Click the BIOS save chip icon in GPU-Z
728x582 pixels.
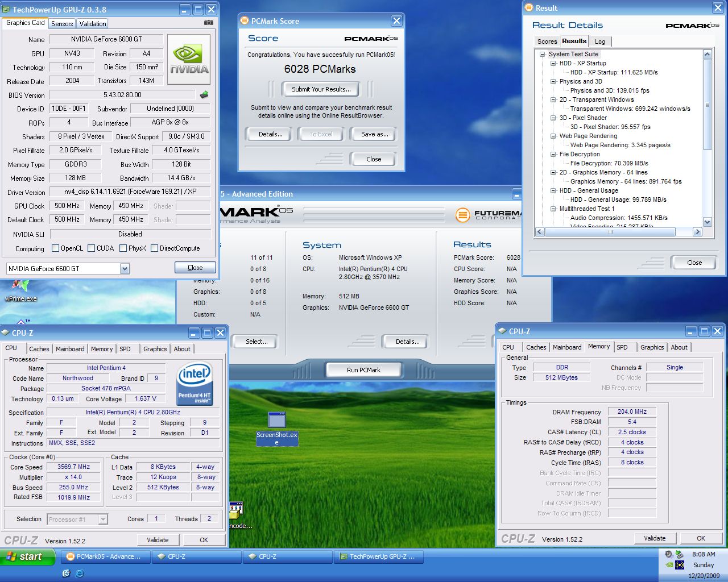point(204,95)
